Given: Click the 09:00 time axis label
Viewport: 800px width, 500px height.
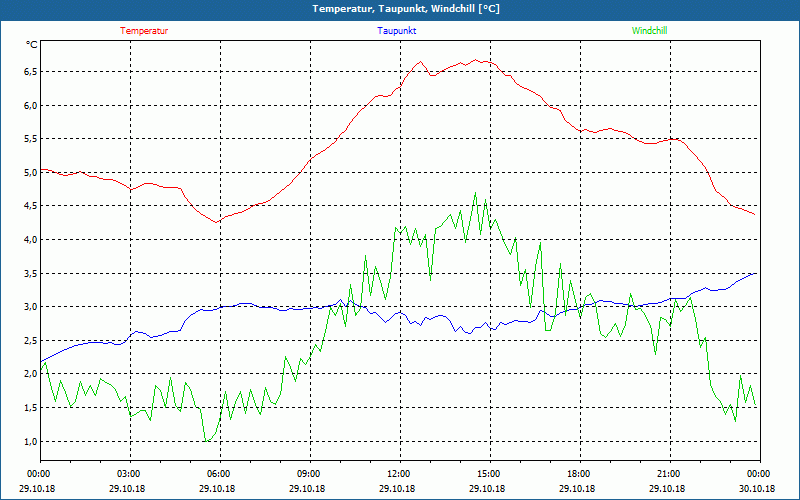Looking at the screenshot, I should [x=310, y=474].
